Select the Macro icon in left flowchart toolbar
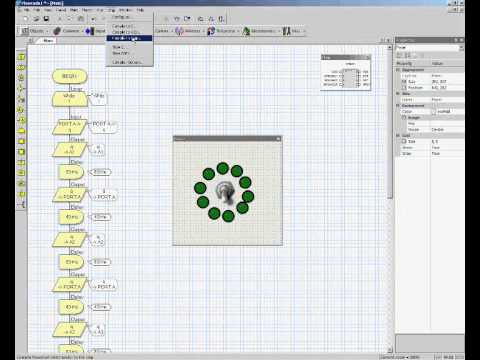Viewport: 480px width, 360px height. coord(21,141)
